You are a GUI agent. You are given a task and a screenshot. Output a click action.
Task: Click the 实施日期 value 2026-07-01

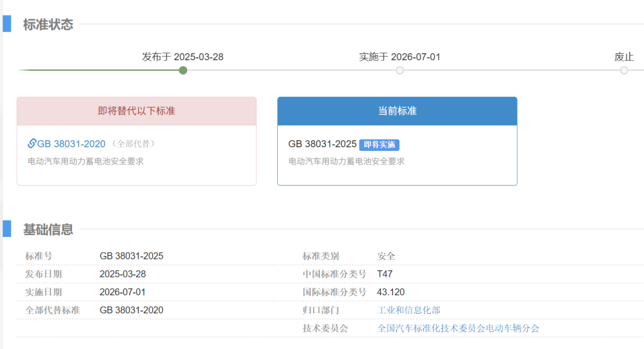pos(123,292)
